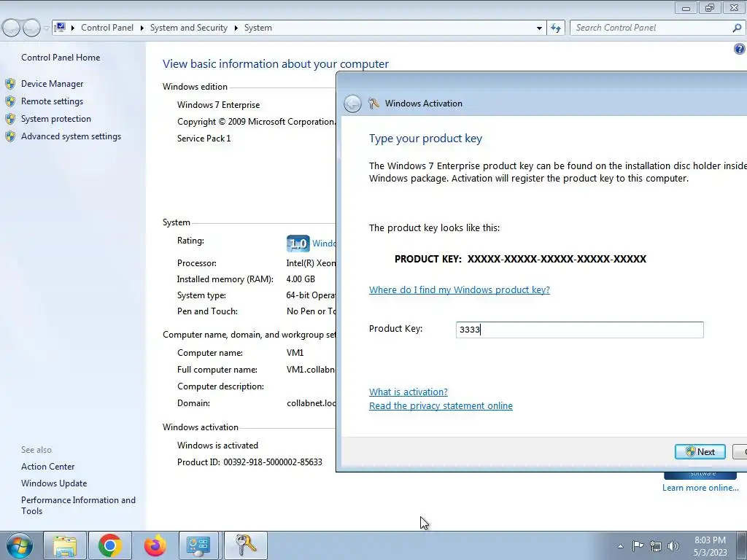This screenshot has height=560, width=747.
Task: Show hidden tray icons arrow
Action: [x=620, y=546]
